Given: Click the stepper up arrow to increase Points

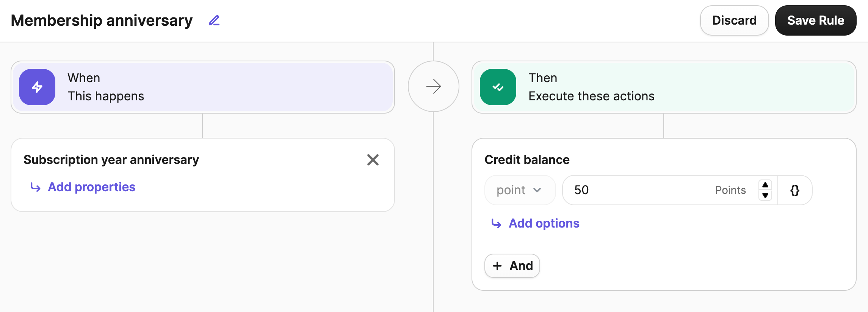Looking at the screenshot, I should point(765,185).
